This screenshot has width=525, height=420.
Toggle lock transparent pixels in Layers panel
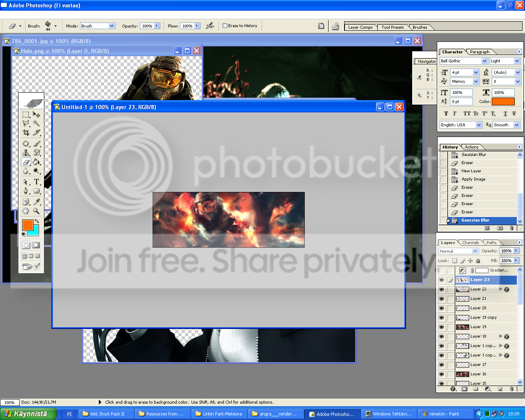coord(454,261)
